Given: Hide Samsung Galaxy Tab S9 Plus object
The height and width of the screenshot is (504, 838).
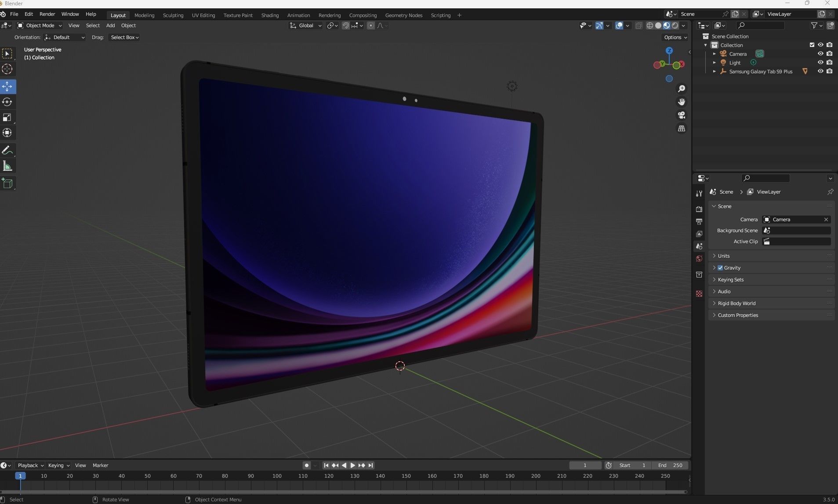Looking at the screenshot, I should coord(820,71).
